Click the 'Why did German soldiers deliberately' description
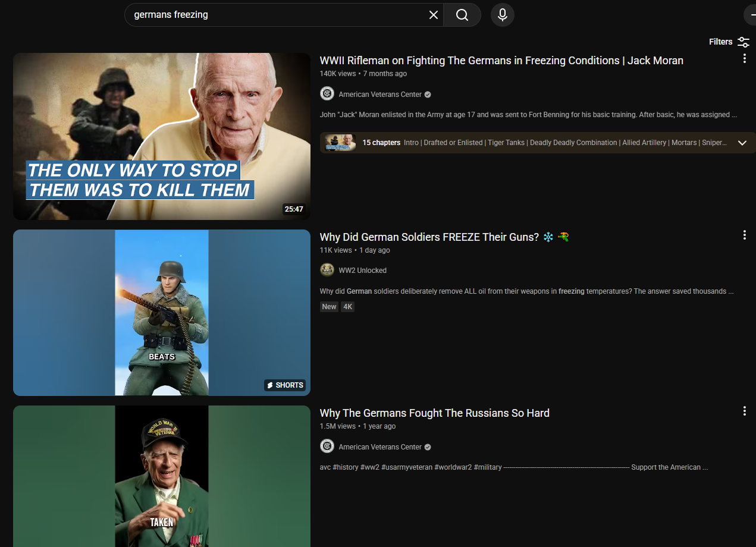The height and width of the screenshot is (547, 756). coord(526,291)
